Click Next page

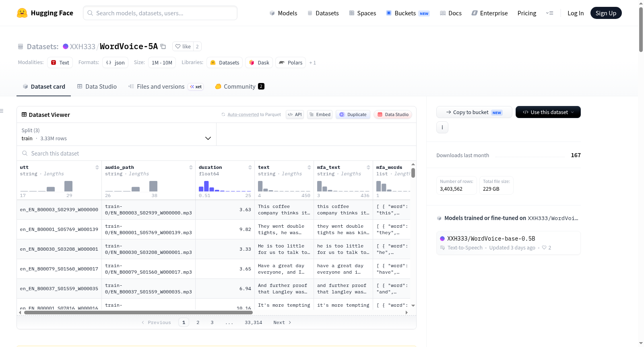[x=282, y=322]
